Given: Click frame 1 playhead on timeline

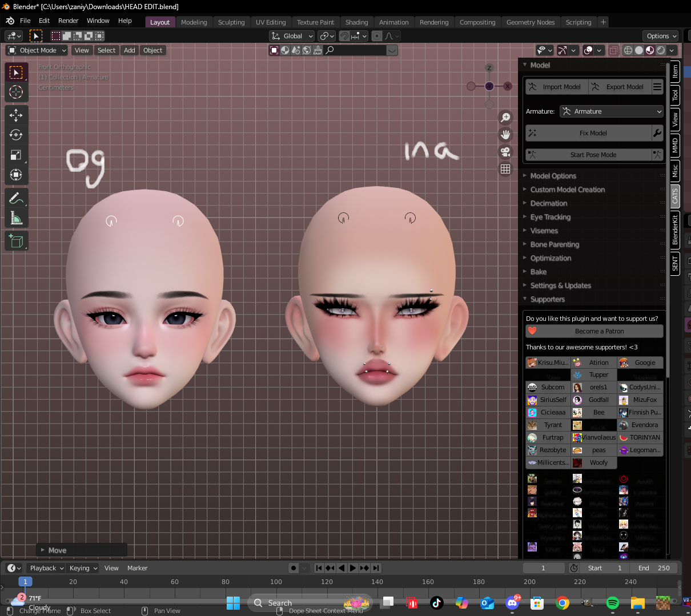Looking at the screenshot, I should pyautogui.click(x=25, y=582).
